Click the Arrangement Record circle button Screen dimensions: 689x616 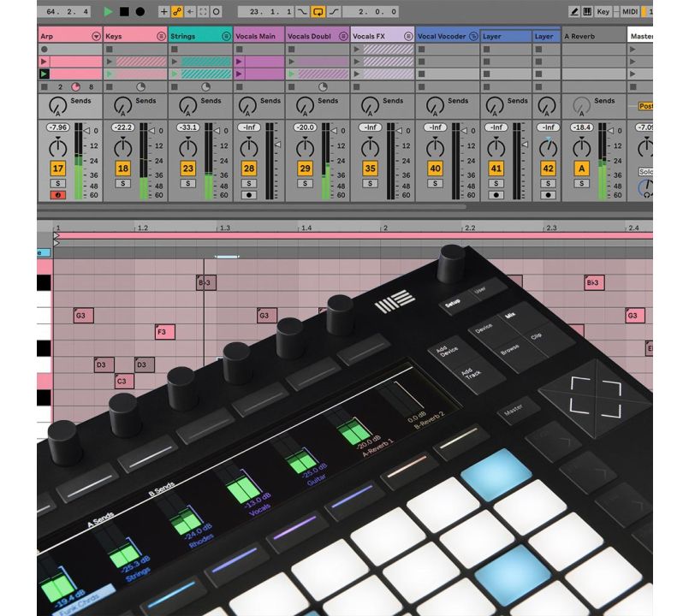tap(140, 12)
